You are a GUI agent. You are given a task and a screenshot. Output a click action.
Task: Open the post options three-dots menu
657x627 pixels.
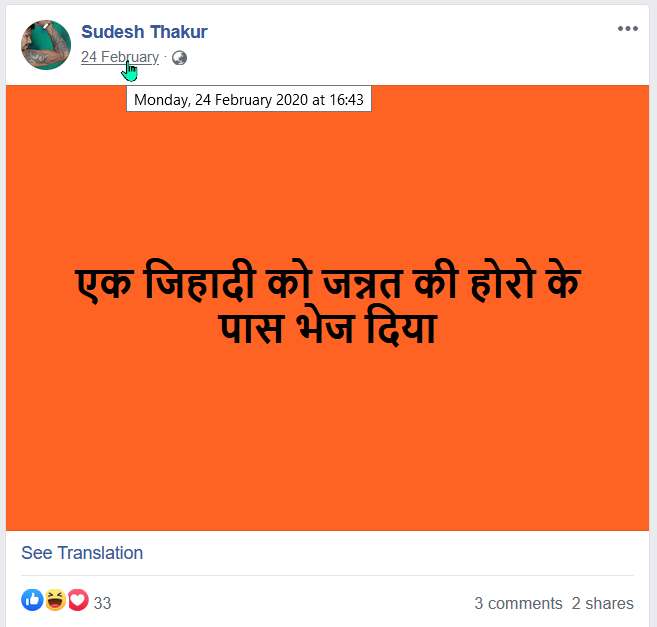click(x=627, y=29)
